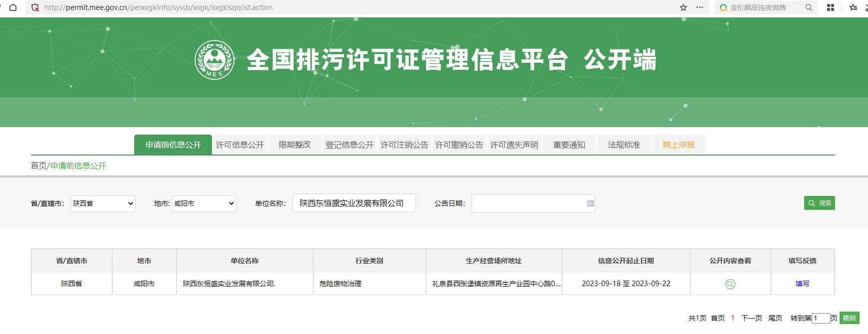This screenshot has width=868, height=334.
Task: Click the MEE logo emblem
Action: click(215, 60)
